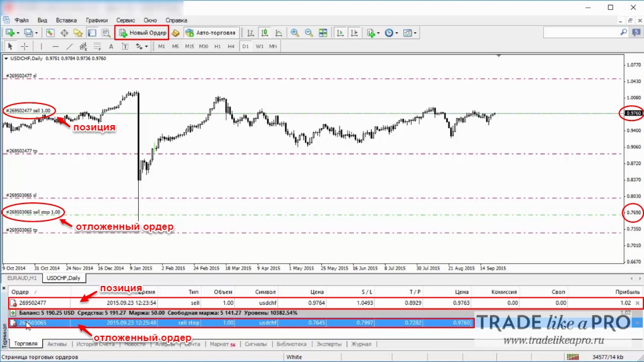Expand the New Chart dropdown arrow
The height and width of the screenshot is (362, 644).
coord(18,33)
